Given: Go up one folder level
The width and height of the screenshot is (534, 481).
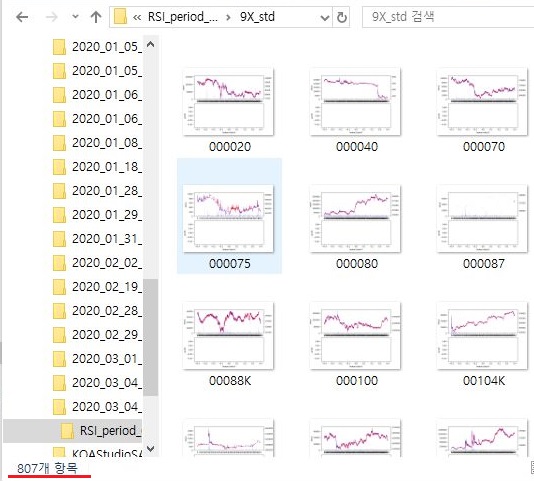Looking at the screenshot, I should (96, 17).
